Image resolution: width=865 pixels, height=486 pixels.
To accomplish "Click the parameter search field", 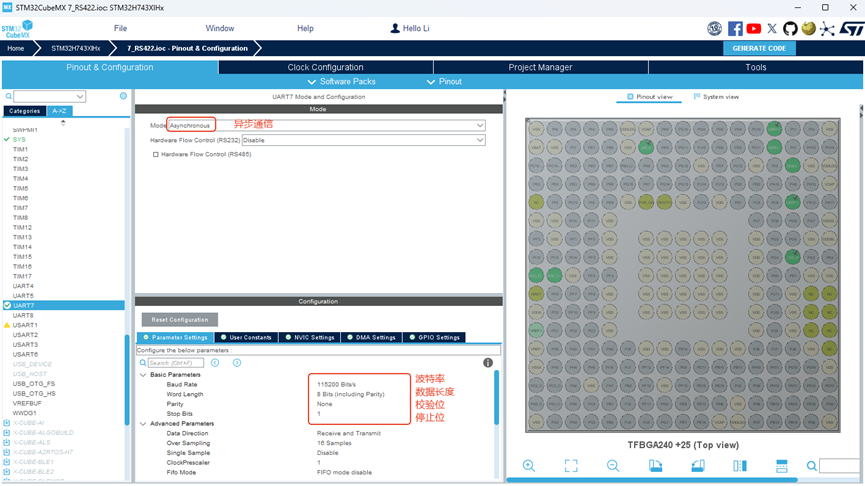I will pyautogui.click(x=175, y=362).
